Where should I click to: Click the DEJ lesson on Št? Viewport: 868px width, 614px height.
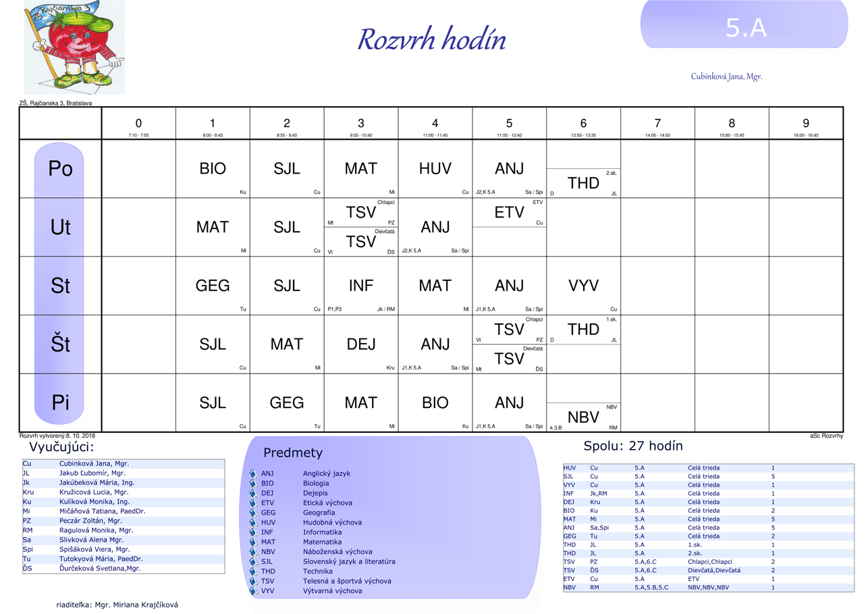361,344
